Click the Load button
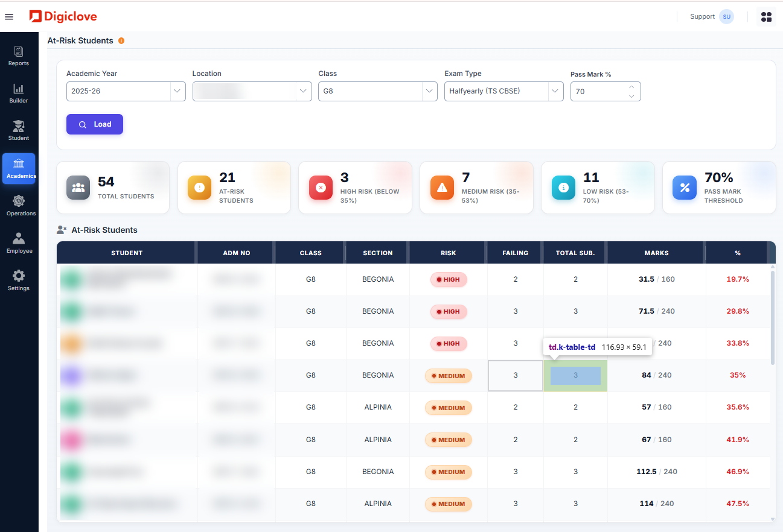 tap(95, 124)
